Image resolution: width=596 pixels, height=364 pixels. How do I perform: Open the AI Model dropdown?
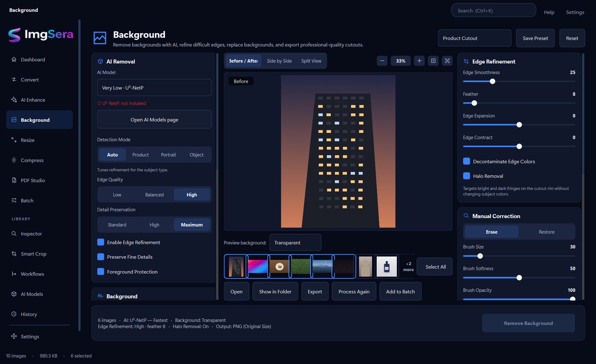click(154, 88)
